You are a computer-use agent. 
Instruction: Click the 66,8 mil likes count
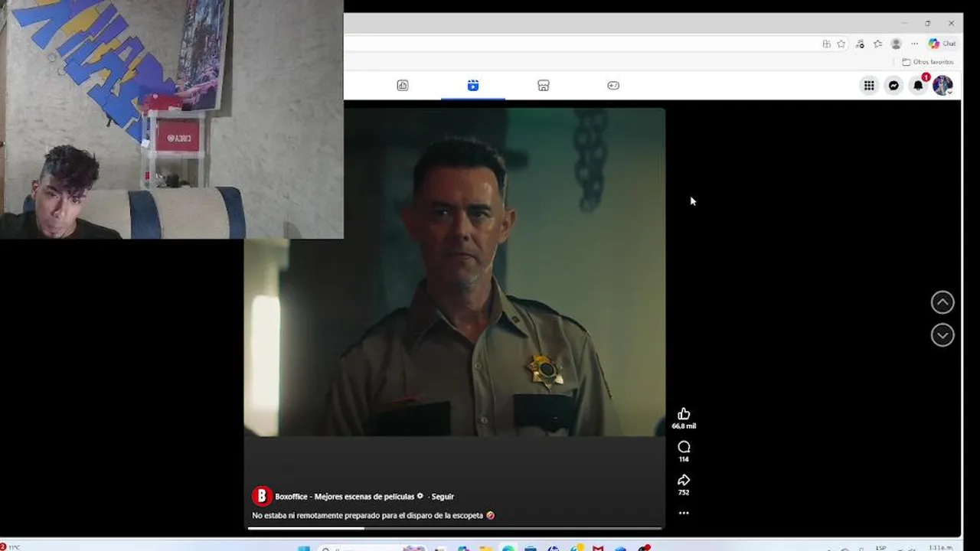click(684, 426)
